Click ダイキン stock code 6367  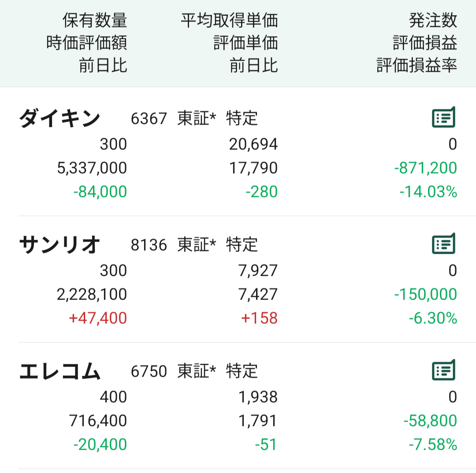pos(149,118)
